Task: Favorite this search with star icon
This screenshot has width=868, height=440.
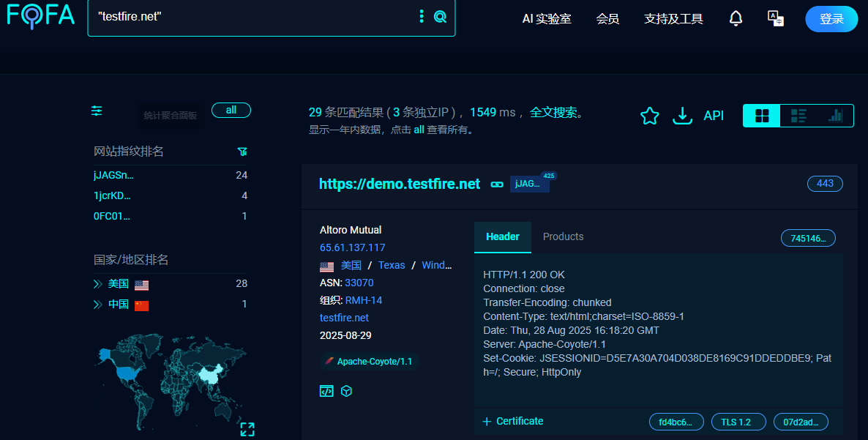Action: [649, 116]
